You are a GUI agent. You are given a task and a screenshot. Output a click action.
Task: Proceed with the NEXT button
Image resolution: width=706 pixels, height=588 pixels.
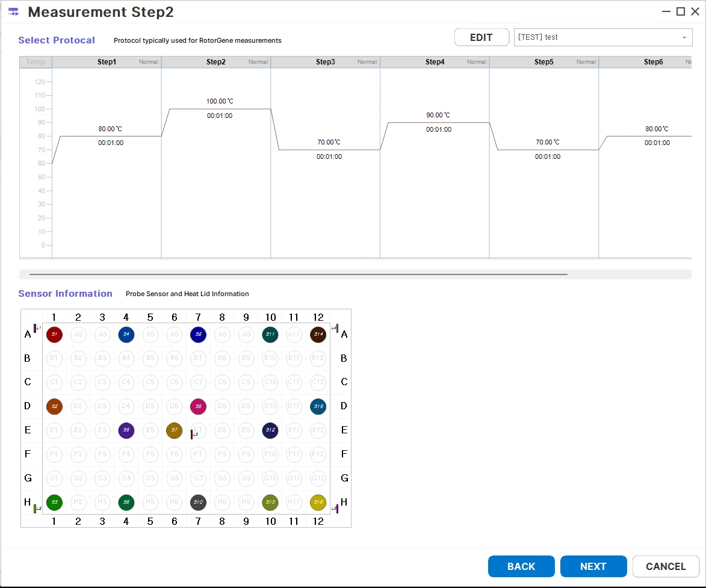[593, 566]
